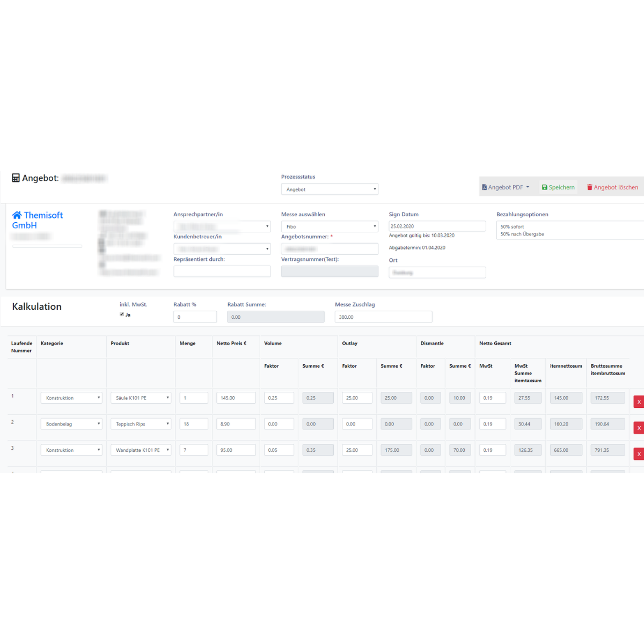The height and width of the screenshot is (644, 644).
Task: Open the Ansprechpartner/in dropdown
Action: pyautogui.click(x=222, y=226)
